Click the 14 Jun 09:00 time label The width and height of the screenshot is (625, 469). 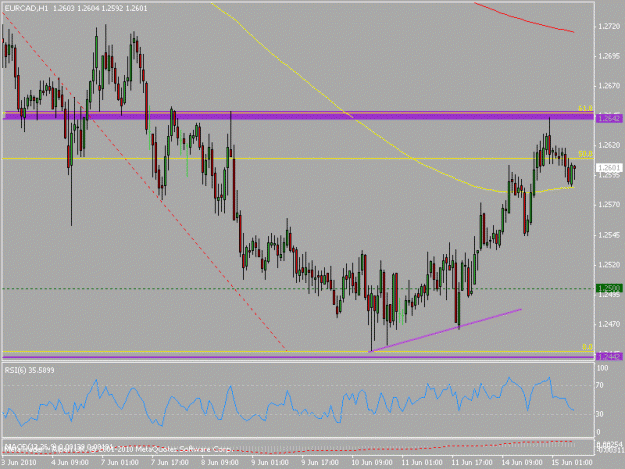(522, 463)
